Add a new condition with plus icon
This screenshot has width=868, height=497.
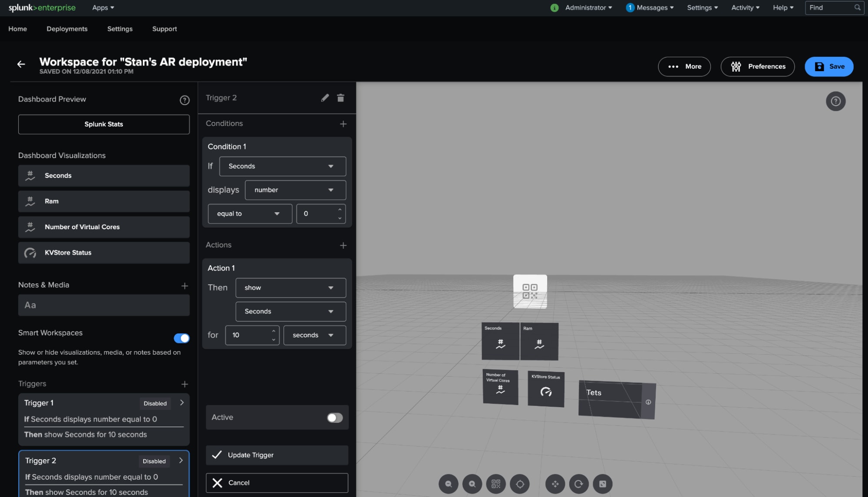343,124
